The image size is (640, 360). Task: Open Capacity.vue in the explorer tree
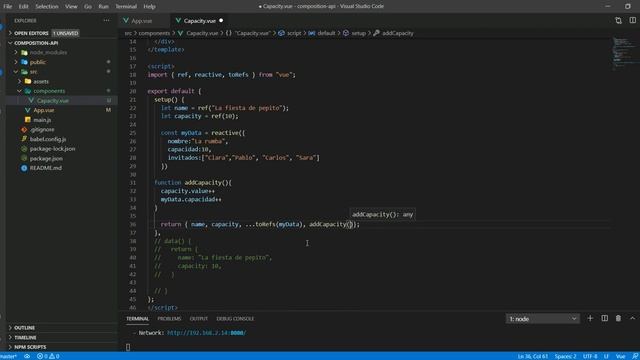click(x=53, y=100)
